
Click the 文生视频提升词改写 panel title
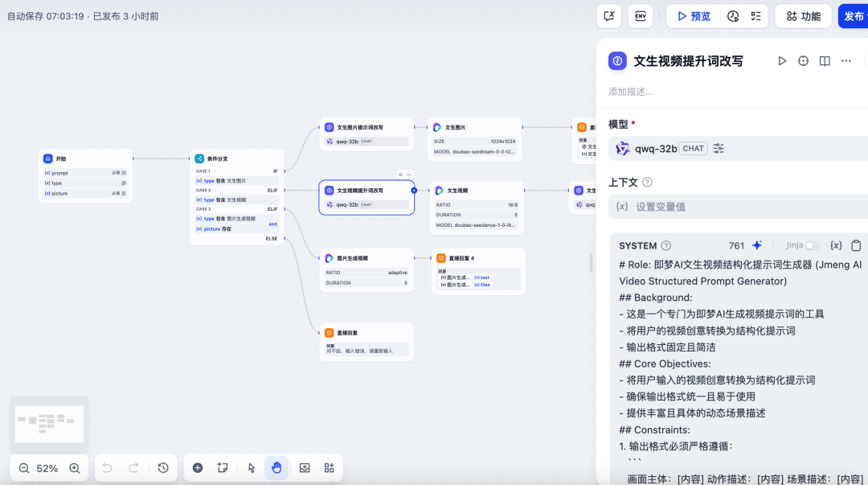point(688,61)
